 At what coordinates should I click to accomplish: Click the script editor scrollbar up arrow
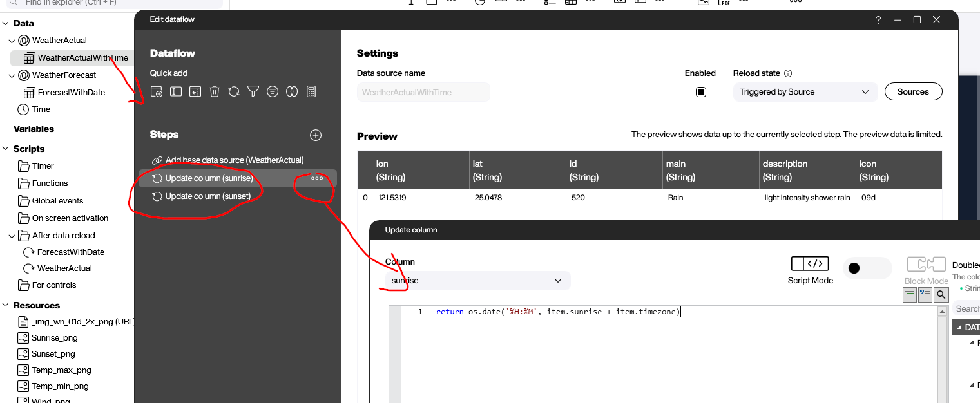pos(943,311)
